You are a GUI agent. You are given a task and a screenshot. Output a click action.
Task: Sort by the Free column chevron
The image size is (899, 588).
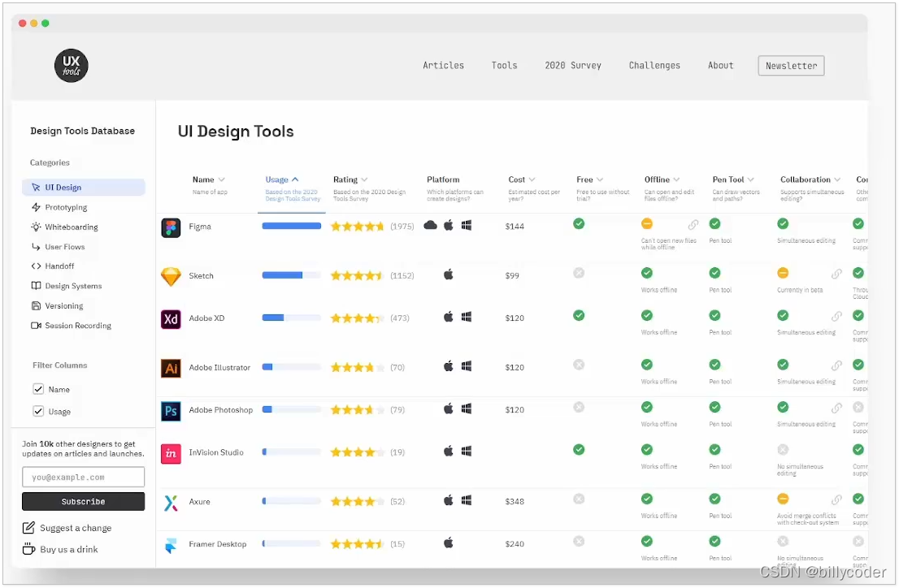pyautogui.click(x=601, y=180)
